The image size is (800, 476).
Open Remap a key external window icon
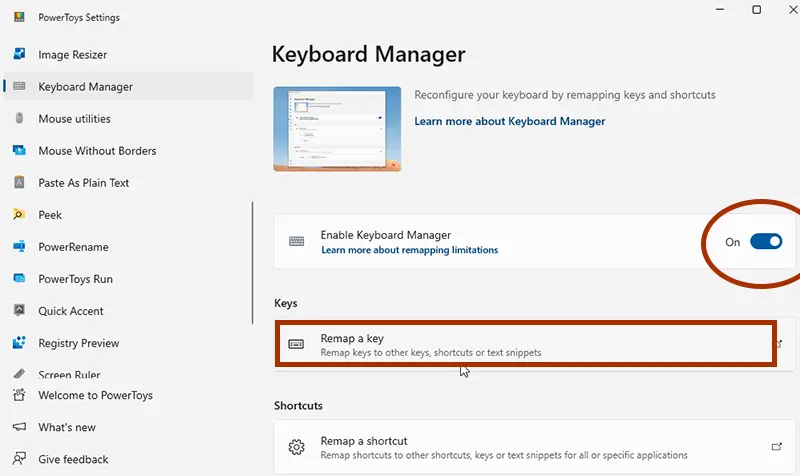pos(780,344)
